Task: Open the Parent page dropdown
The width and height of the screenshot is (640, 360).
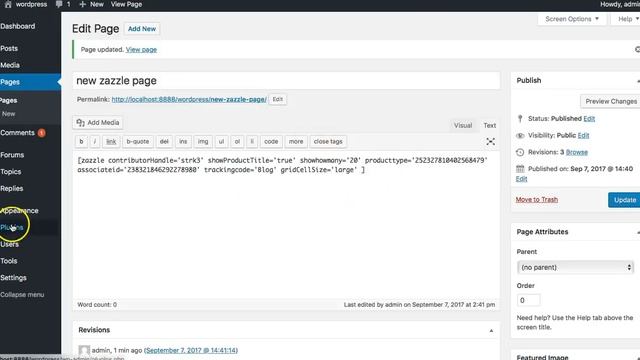Action: tap(575, 267)
